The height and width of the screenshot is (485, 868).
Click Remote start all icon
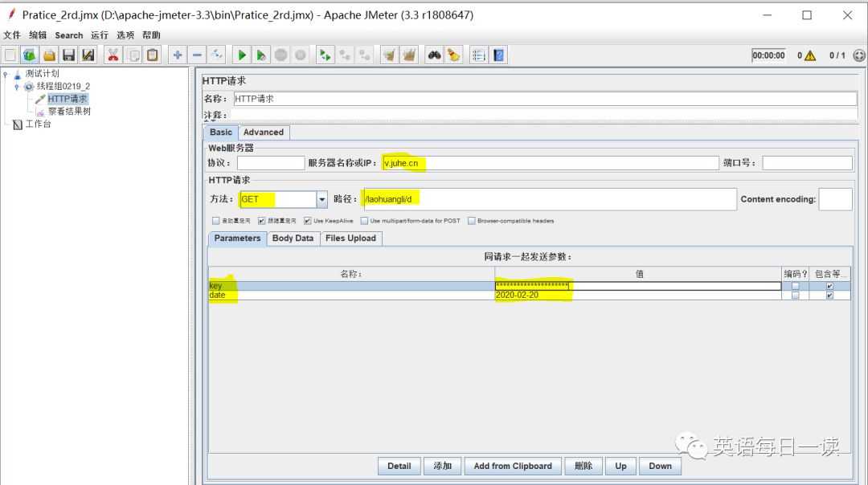coord(325,55)
